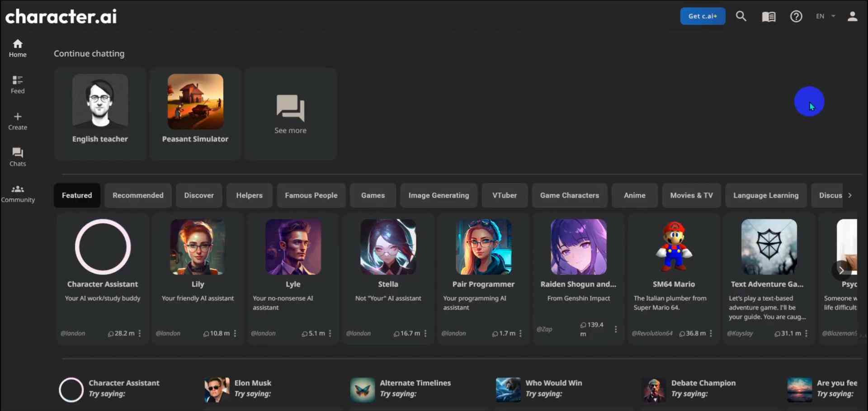Screen dimensions: 868x411
Task: Click the Debate Champion suggestion name
Action: pos(703,383)
